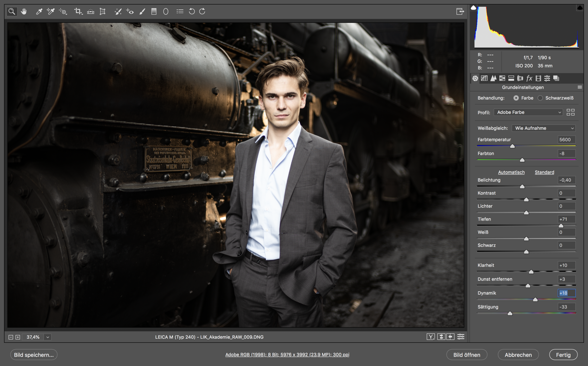
Task: Open the profile browser grid icon
Action: [570, 112]
